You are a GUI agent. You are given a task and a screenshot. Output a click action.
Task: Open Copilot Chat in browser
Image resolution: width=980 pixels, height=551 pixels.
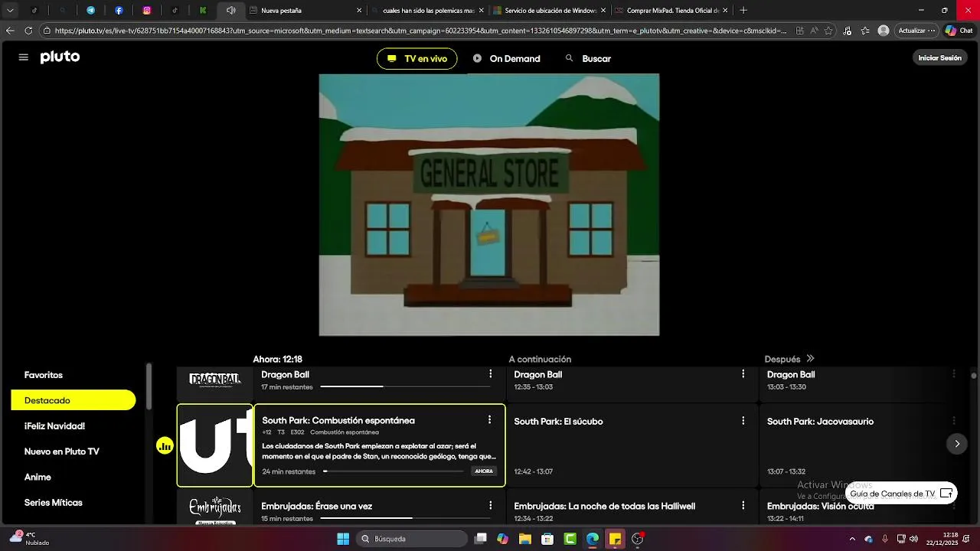click(x=959, y=31)
